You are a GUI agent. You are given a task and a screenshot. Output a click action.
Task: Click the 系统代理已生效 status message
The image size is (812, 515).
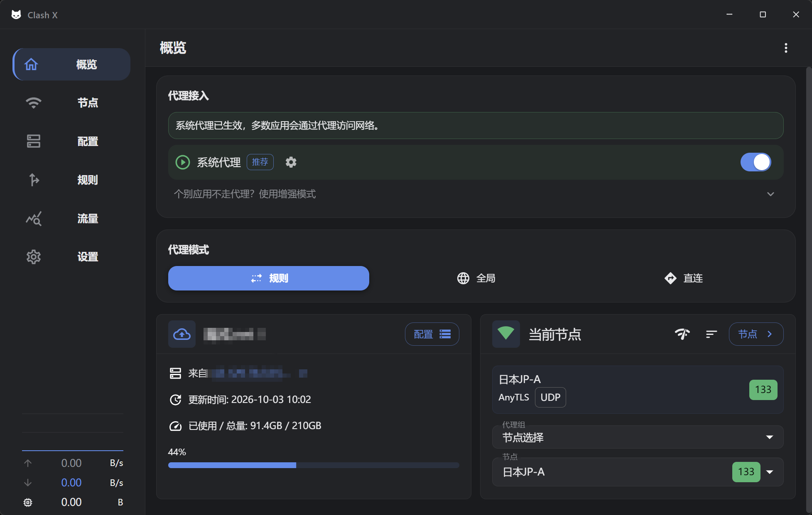(x=476, y=125)
